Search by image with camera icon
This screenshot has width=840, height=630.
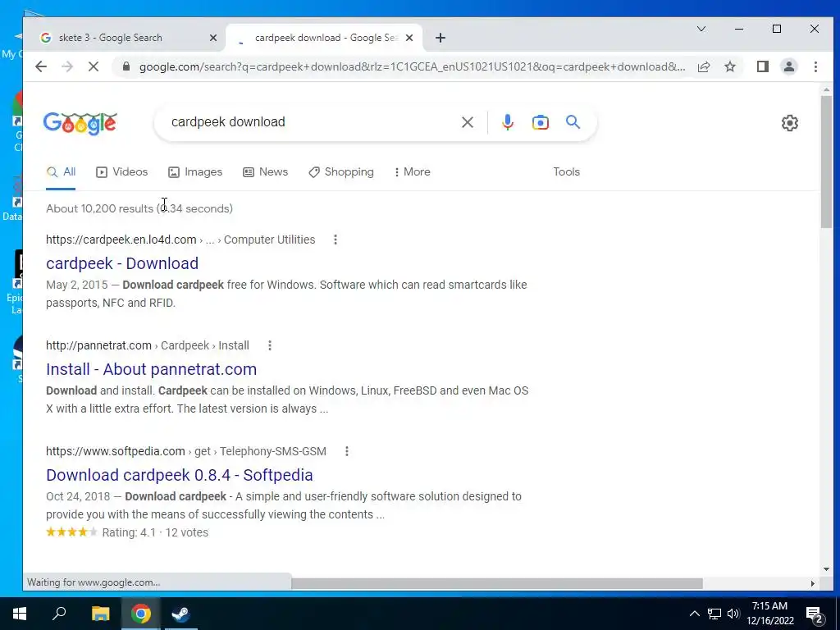540,122
